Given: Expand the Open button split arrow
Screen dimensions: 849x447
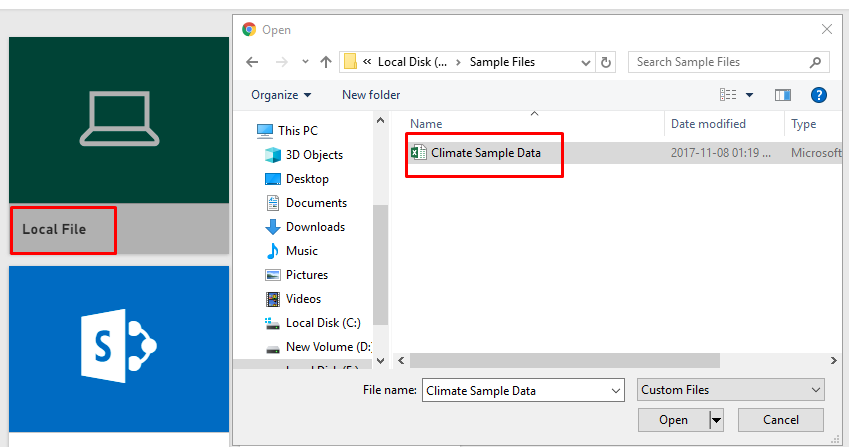Looking at the screenshot, I should click(x=716, y=420).
